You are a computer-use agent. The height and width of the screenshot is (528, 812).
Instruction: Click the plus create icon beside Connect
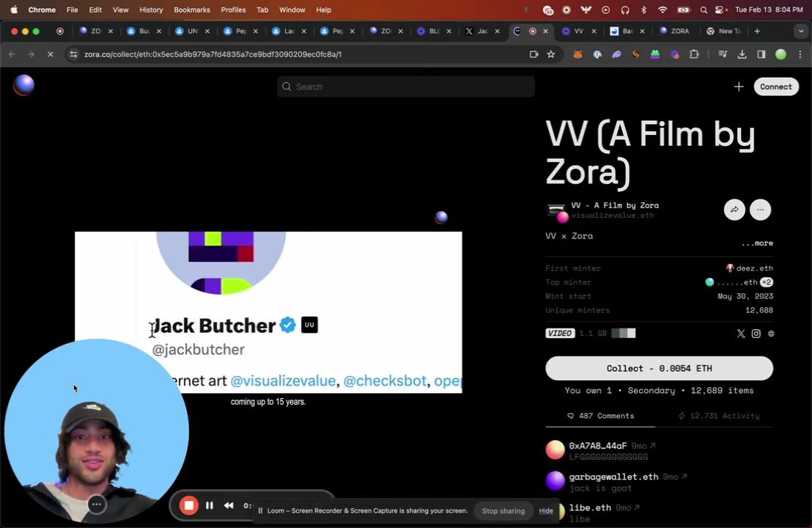point(739,87)
